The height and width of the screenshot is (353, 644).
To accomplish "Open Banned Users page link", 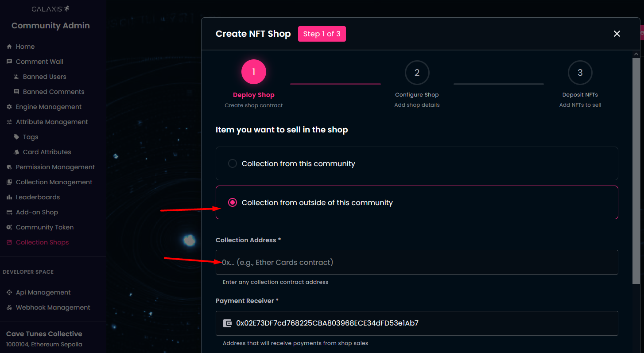I will [44, 77].
